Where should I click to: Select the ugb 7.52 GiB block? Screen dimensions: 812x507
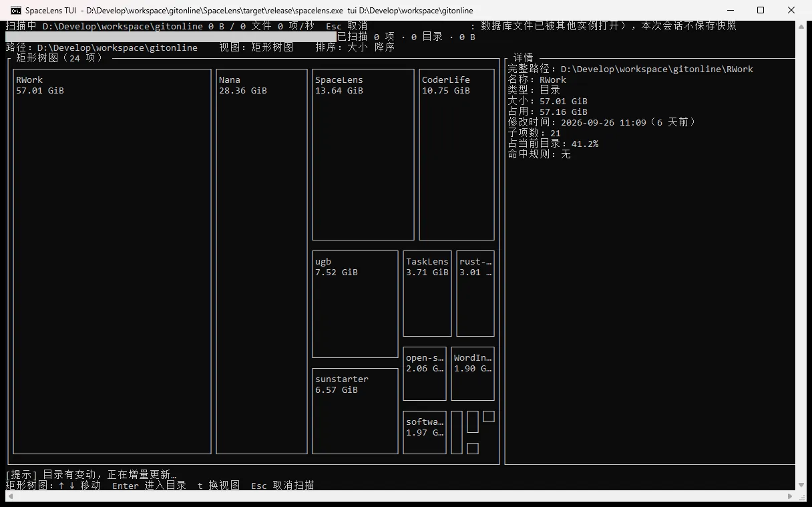355,304
